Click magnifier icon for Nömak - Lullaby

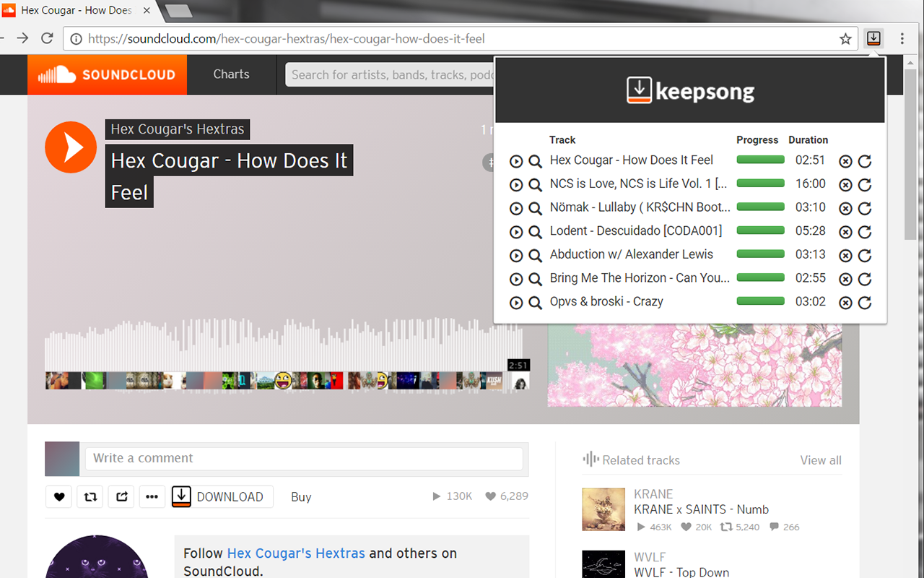pos(535,209)
